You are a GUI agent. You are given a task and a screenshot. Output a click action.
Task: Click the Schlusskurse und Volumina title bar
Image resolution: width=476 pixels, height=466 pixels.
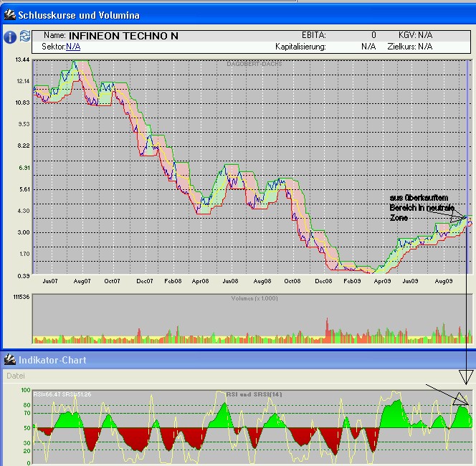tap(238, 15)
